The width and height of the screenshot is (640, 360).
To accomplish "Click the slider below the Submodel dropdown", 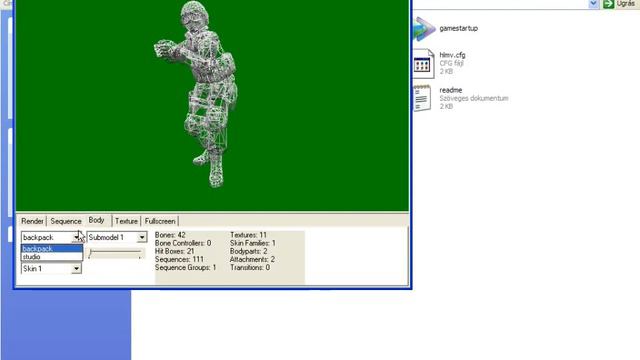I will (x=116, y=254).
